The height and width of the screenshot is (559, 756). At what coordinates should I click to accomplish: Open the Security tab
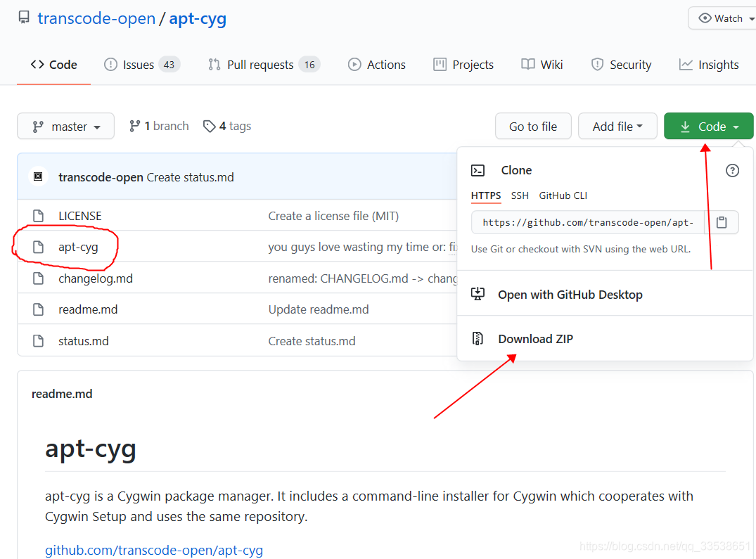coord(621,65)
